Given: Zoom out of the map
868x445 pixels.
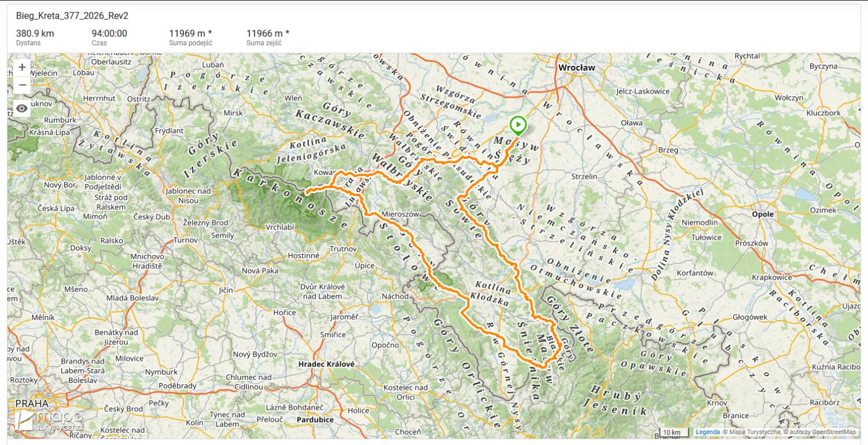Looking at the screenshot, I should click(22, 86).
